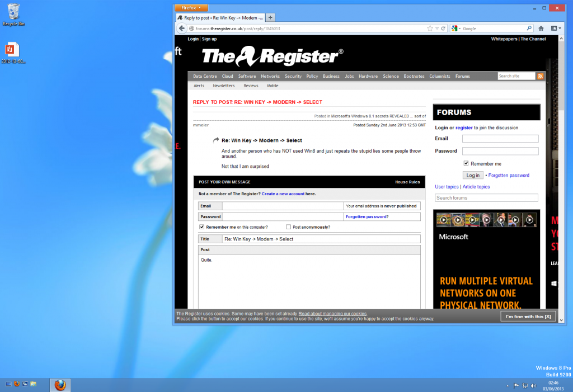Image resolution: width=573 pixels, height=392 pixels.
Task: Open the Article topics link
Action: pyautogui.click(x=476, y=187)
